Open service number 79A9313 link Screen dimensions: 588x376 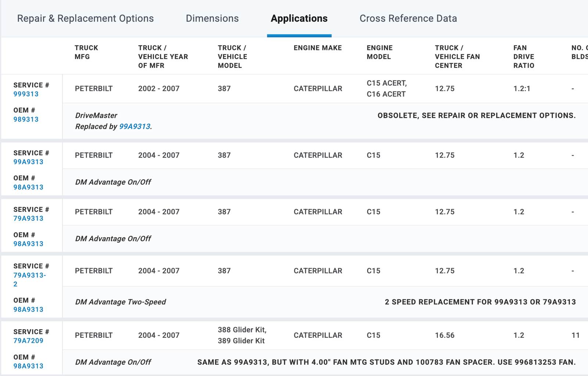28,218
